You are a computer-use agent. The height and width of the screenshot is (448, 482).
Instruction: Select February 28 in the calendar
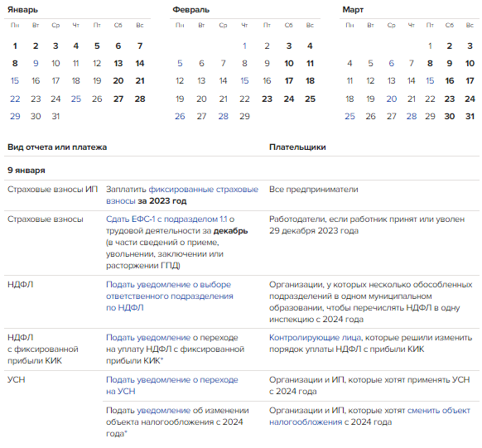coord(224,117)
